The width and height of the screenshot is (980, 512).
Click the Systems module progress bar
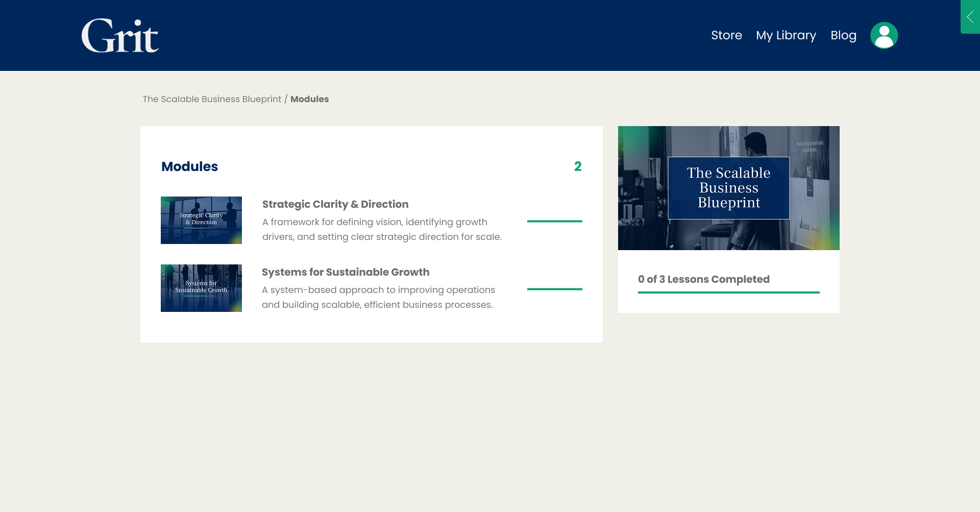tap(554, 289)
